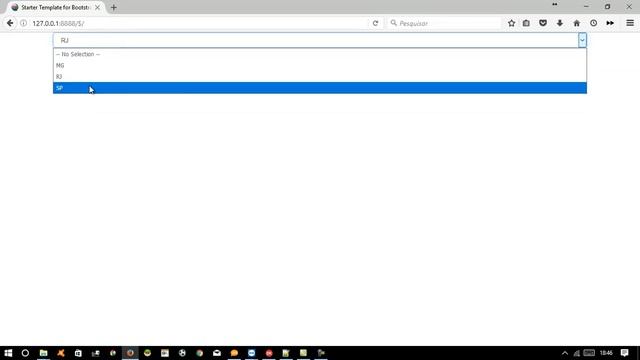Show more toolbar tools overflow arrows
The image size is (640, 360).
pos(610,23)
